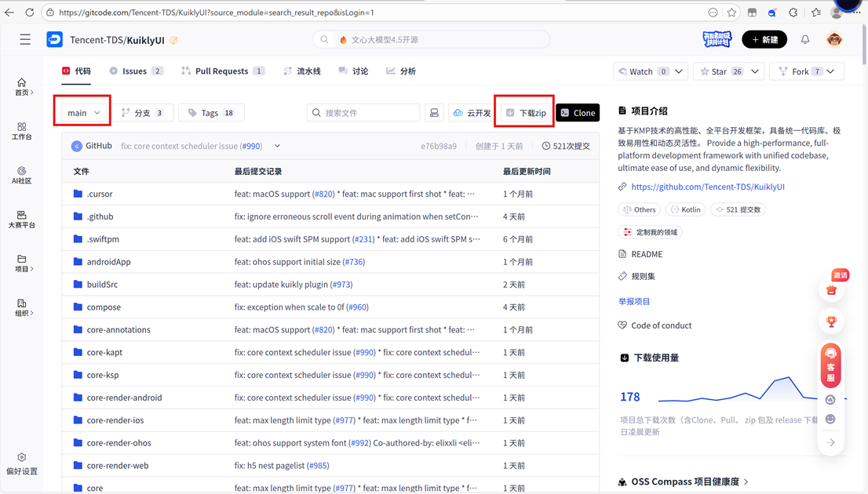Click the Watch button
This screenshot has width=868, height=494.
(x=643, y=71)
